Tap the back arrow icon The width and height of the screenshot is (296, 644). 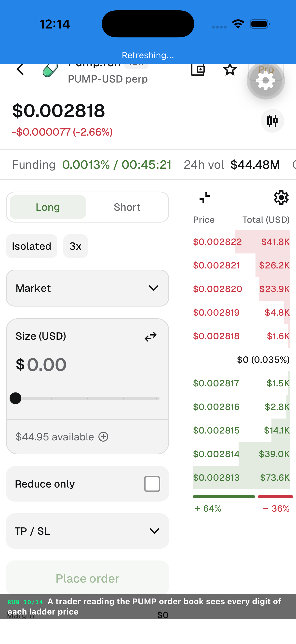pos(20,70)
